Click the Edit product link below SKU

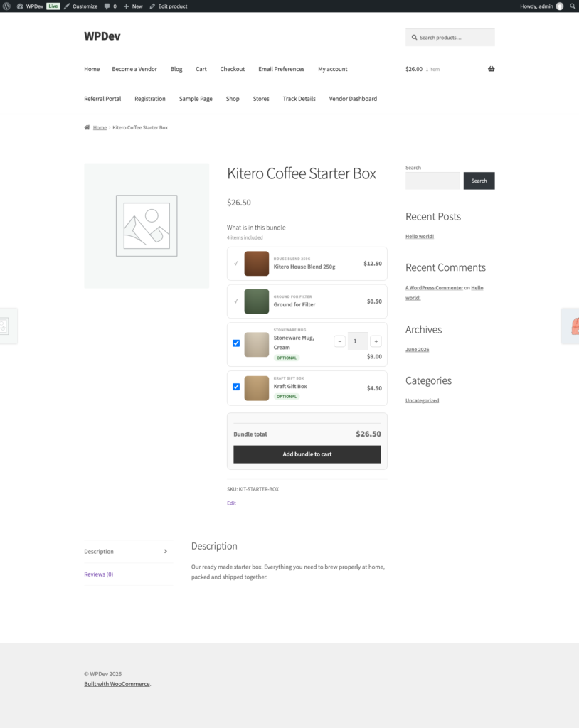click(x=231, y=503)
